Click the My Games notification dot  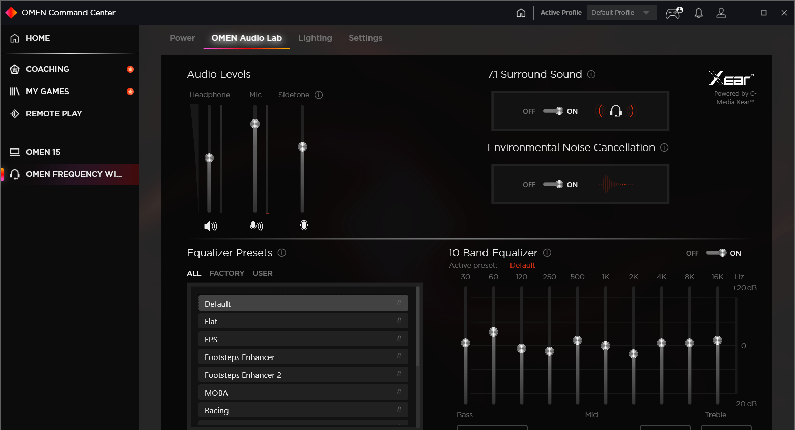click(x=130, y=92)
